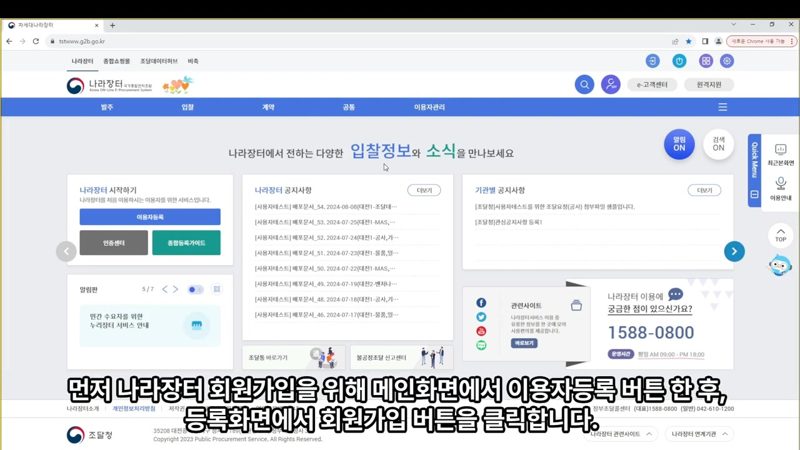Open Chrome profile icon
This screenshot has height=450, width=800.
click(718, 41)
